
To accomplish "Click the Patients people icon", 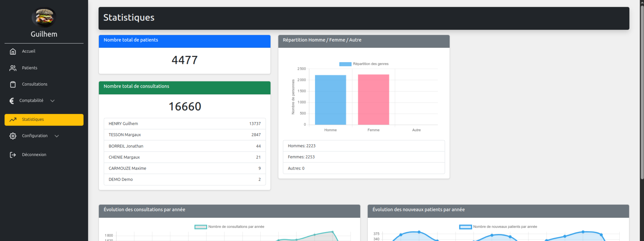I will click(13, 68).
